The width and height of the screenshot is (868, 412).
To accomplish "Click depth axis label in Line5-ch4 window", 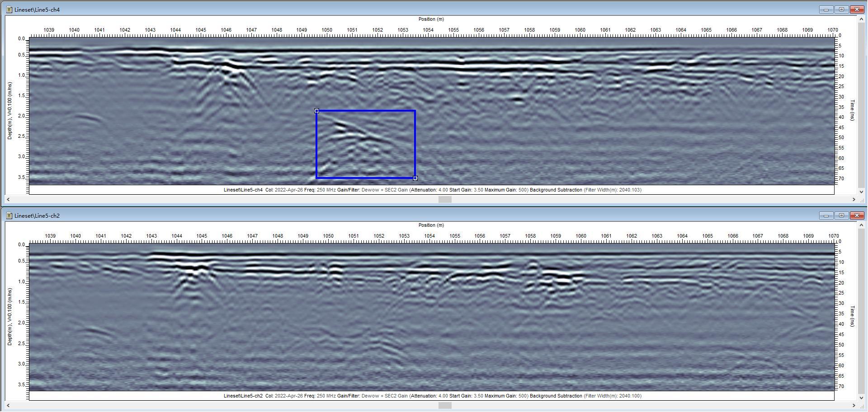I will tap(9, 111).
